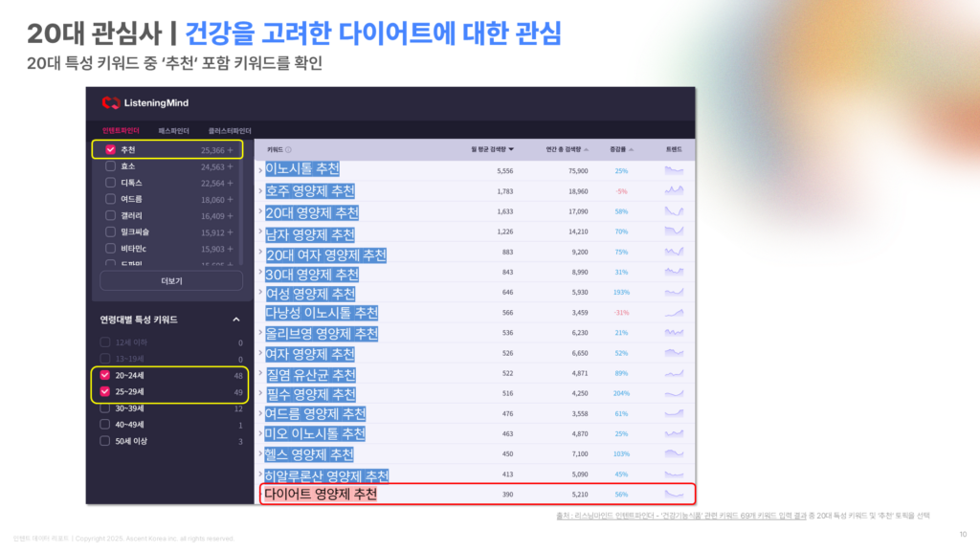Open trend sparkline for 질염 유산균 추천
Screen dimensions: 980x551
pyautogui.click(x=674, y=373)
